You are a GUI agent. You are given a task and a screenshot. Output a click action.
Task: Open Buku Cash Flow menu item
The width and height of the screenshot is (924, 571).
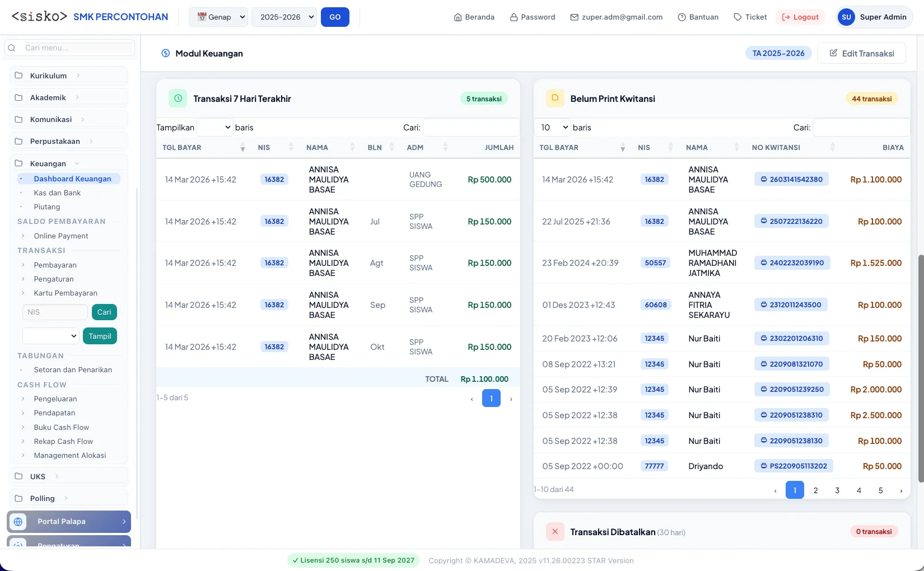click(x=62, y=427)
